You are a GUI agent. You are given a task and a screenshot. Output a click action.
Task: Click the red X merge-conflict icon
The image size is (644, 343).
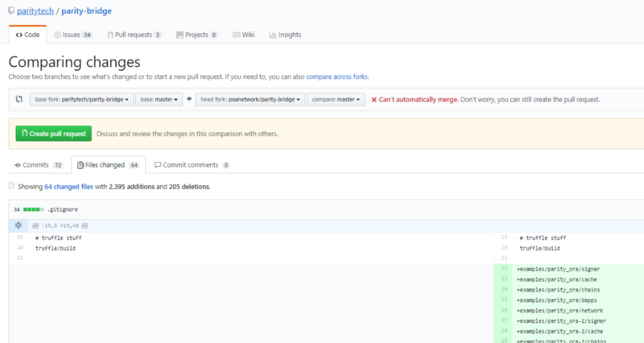(x=374, y=100)
